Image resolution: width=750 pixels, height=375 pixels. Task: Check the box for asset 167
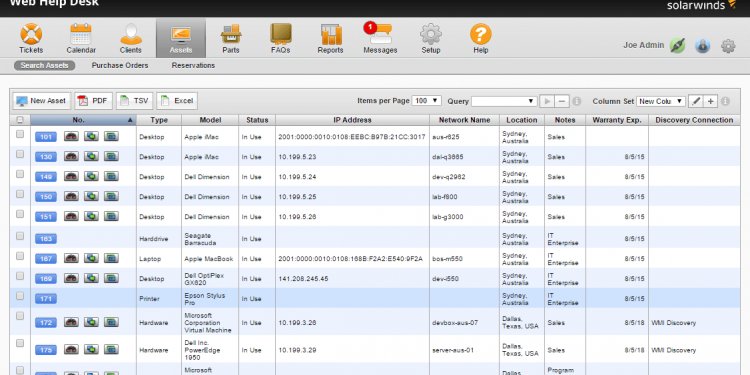20,256
